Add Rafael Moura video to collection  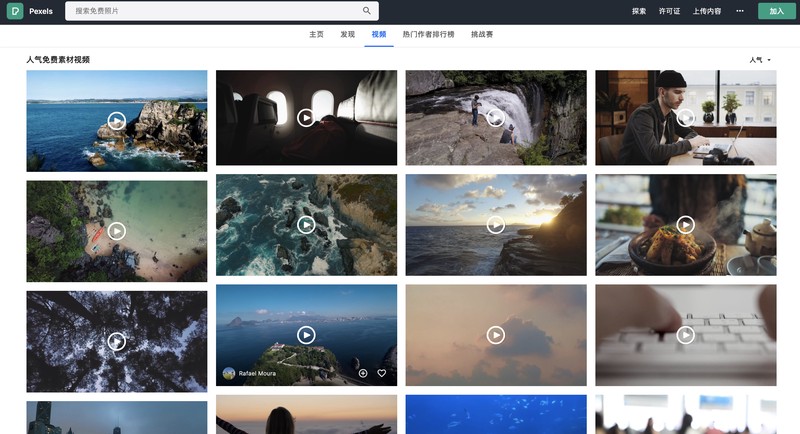pyautogui.click(x=363, y=373)
